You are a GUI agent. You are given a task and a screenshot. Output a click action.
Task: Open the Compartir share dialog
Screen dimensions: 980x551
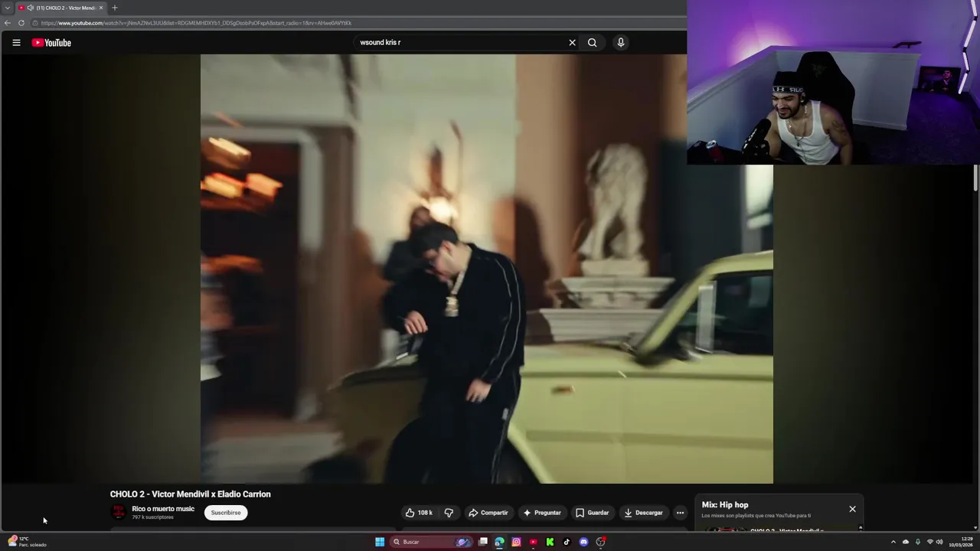(488, 513)
